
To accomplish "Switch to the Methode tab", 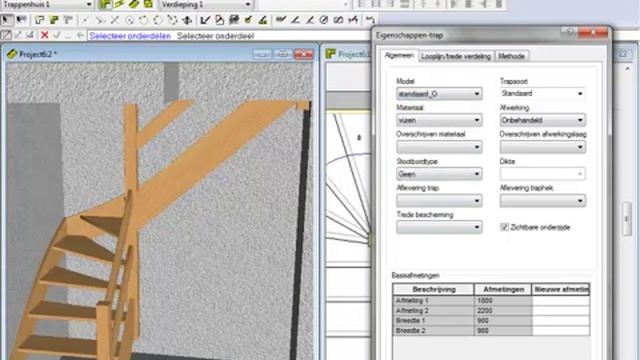I will pyautogui.click(x=511, y=56).
